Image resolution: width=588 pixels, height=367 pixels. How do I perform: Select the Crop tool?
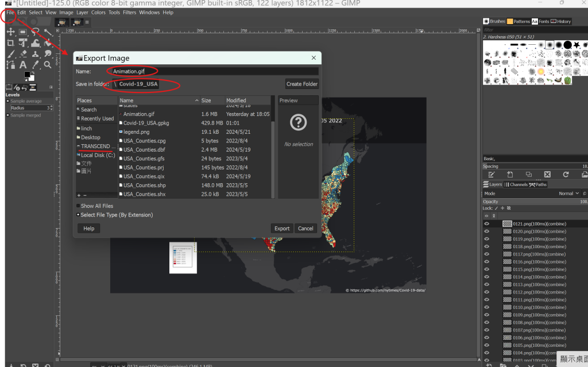click(10, 43)
